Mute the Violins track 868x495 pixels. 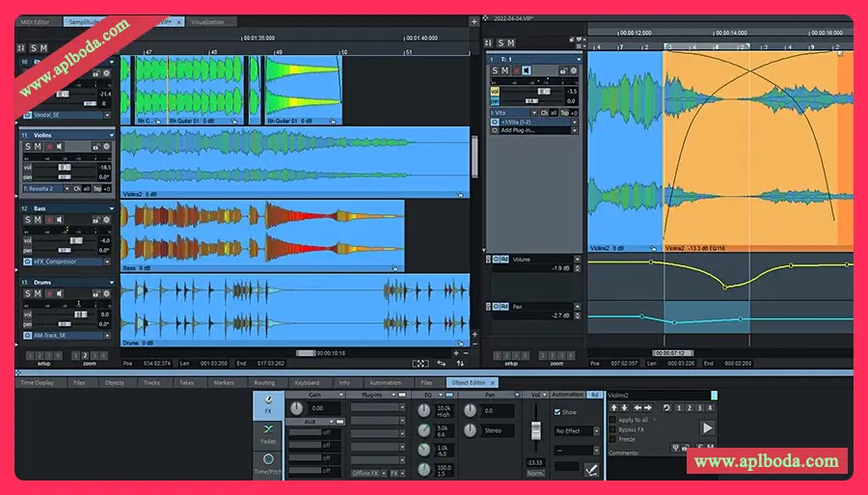pyautogui.click(x=39, y=147)
